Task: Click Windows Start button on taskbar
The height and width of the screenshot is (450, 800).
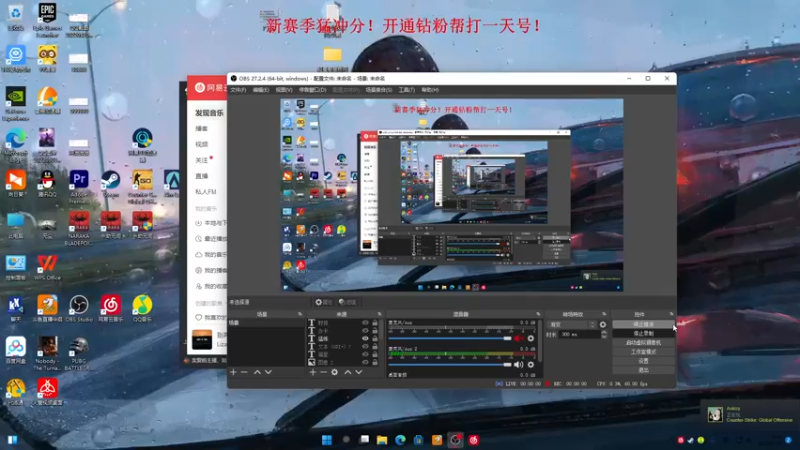Action: point(327,440)
